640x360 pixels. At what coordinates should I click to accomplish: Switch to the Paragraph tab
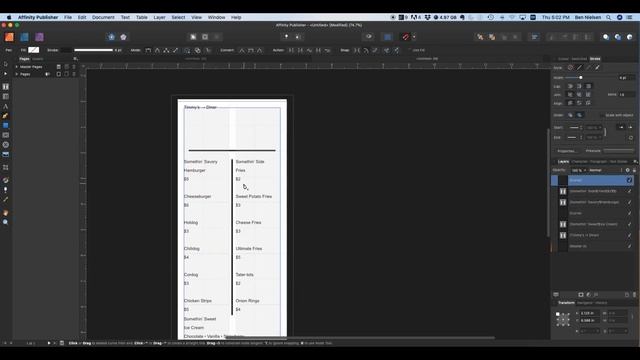coord(598,162)
